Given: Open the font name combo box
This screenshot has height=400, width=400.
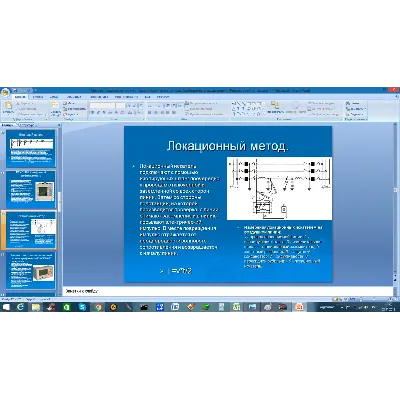Looking at the screenshot, I should pyautogui.click(x=102, y=105).
